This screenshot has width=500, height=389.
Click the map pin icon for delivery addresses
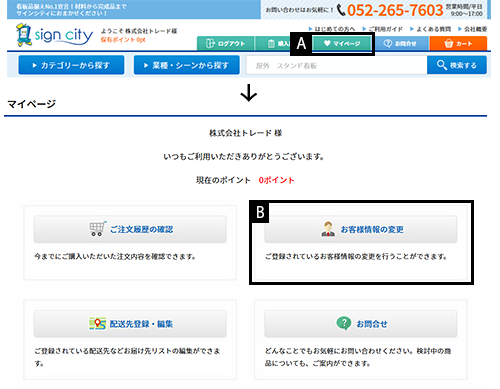[97, 323]
